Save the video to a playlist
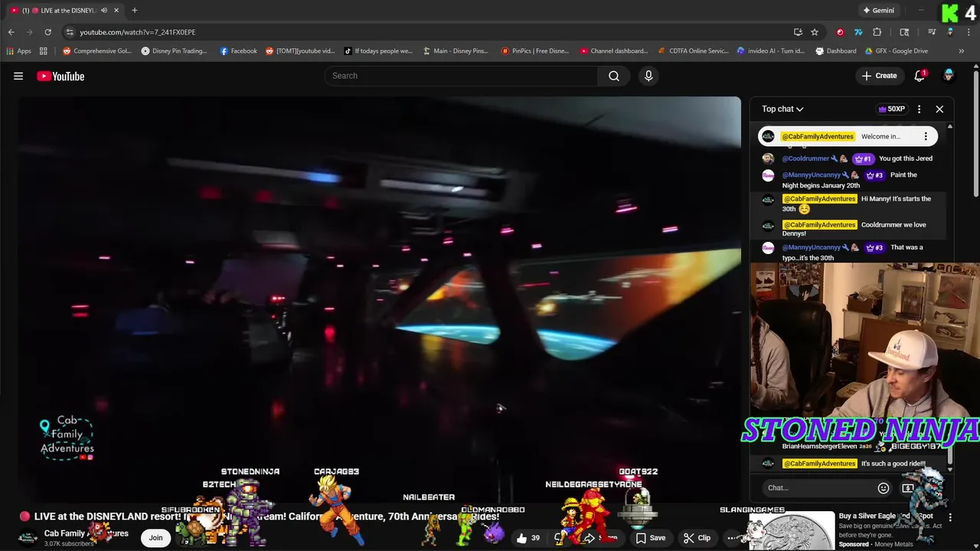This screenshot has height=551, width=980. [x=651, y=538]
